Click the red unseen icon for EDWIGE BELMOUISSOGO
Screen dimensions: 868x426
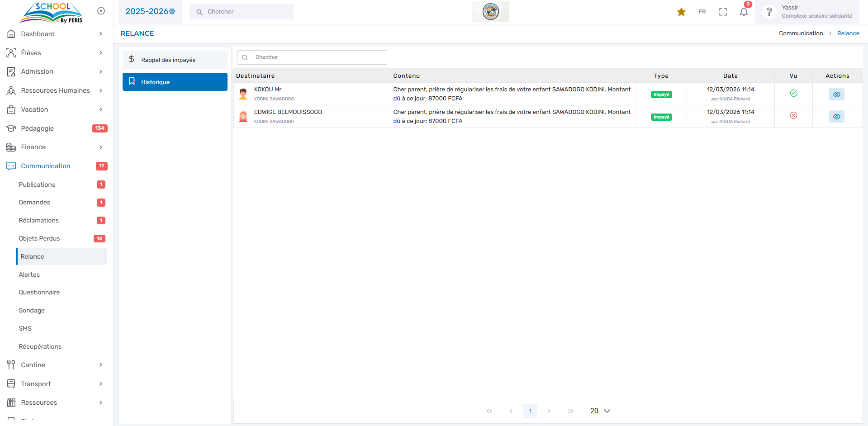click(x=793, y=116)
